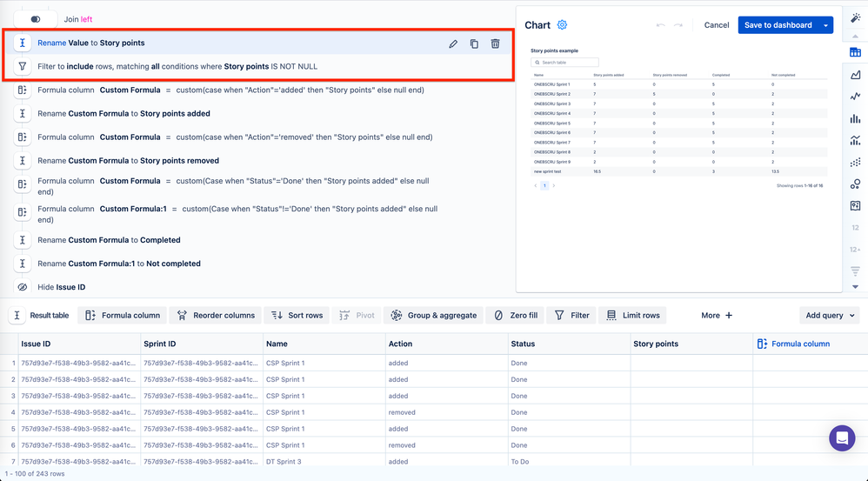Duplicate the Rename Value to Story points step
The image size is (868, 481).
[x=474, y=43]
